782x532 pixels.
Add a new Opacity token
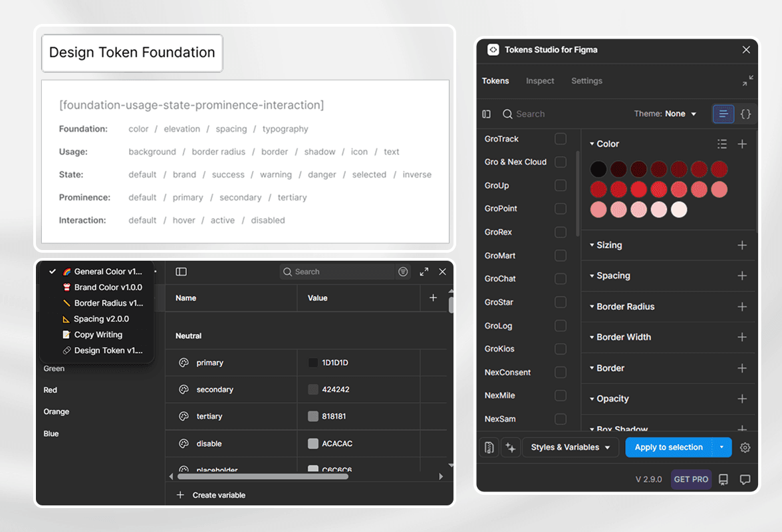(x=742, y=399)
